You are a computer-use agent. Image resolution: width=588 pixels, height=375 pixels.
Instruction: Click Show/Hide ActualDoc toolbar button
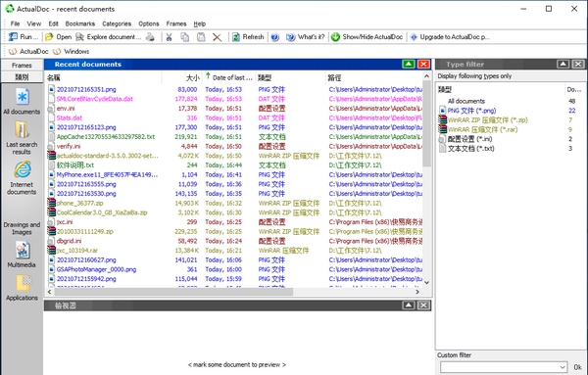click(x=367, y=36)
